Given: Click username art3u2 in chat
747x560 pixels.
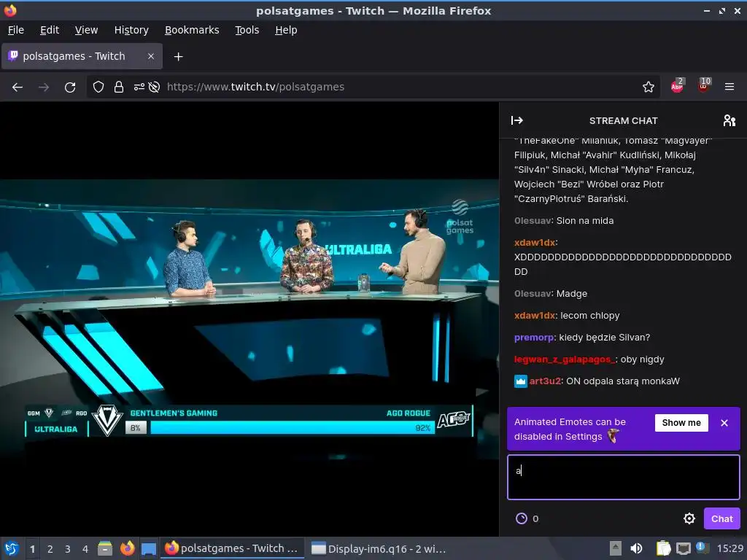Looking at the screenshot, I should [545, 381].
